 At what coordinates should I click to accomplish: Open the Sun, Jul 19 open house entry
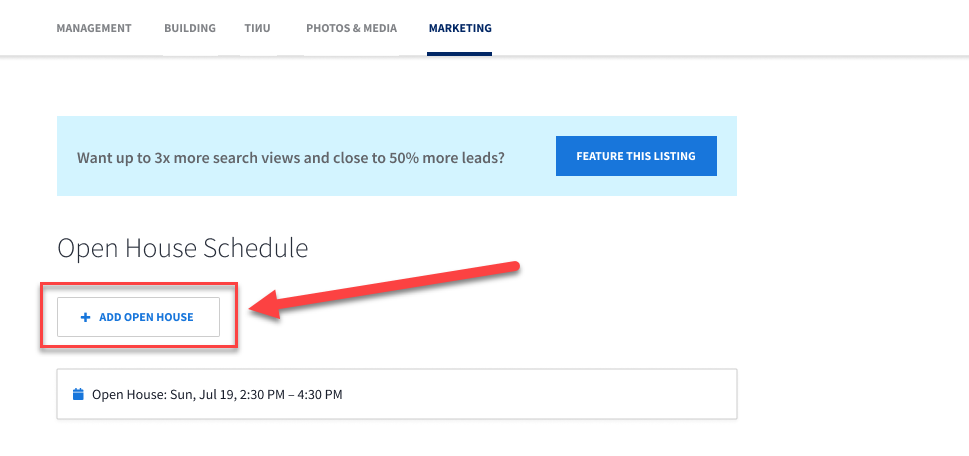point(397,394)
